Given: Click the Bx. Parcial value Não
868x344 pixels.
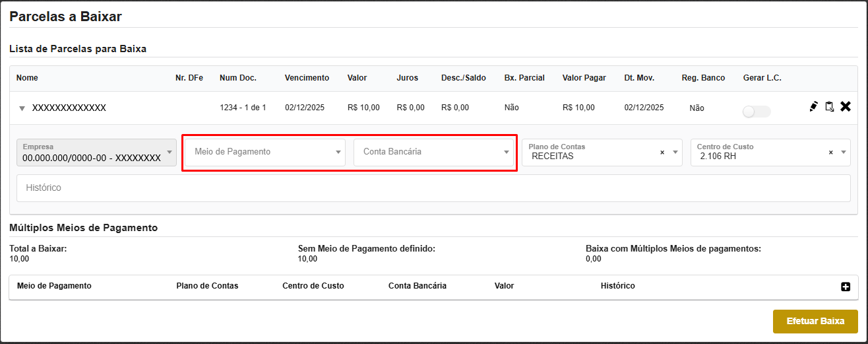Looking at the screenshot, I should 512,108.
